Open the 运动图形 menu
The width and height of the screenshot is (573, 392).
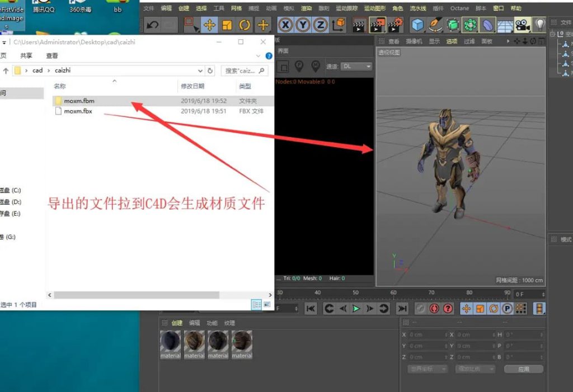374,8
